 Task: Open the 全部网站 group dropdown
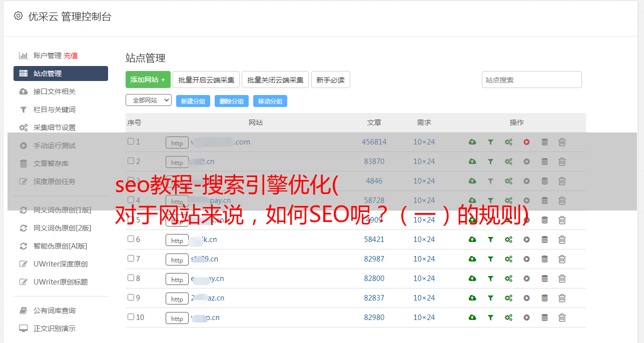149,100
